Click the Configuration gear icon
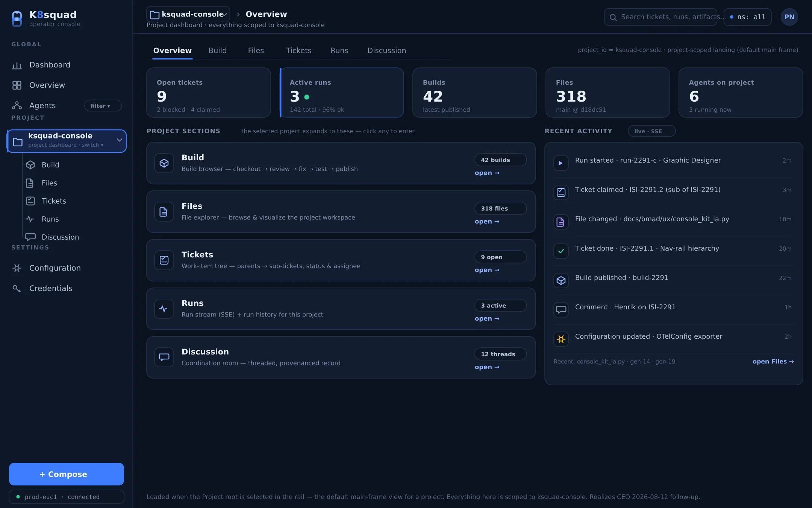812x508 pixels. point(17,268)
